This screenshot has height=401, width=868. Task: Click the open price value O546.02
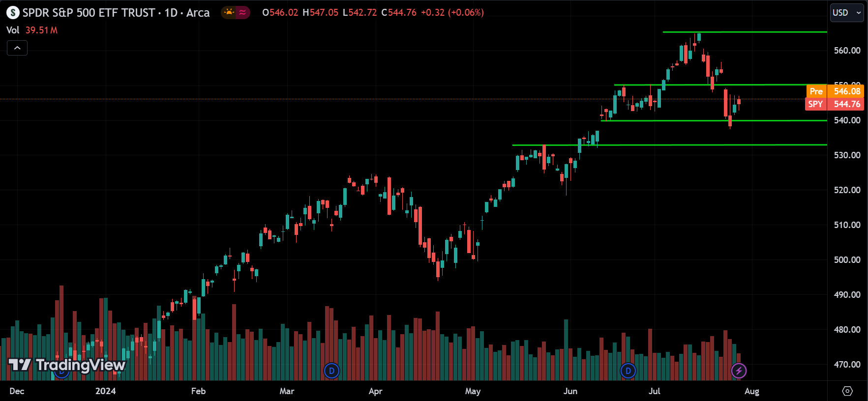(280, 13)
